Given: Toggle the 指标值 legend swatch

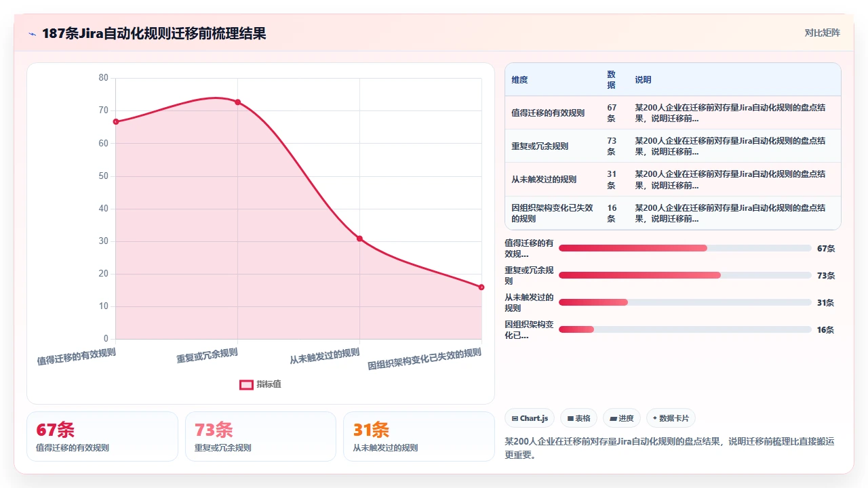Looking at the screenshot, I should coord(246,384).
